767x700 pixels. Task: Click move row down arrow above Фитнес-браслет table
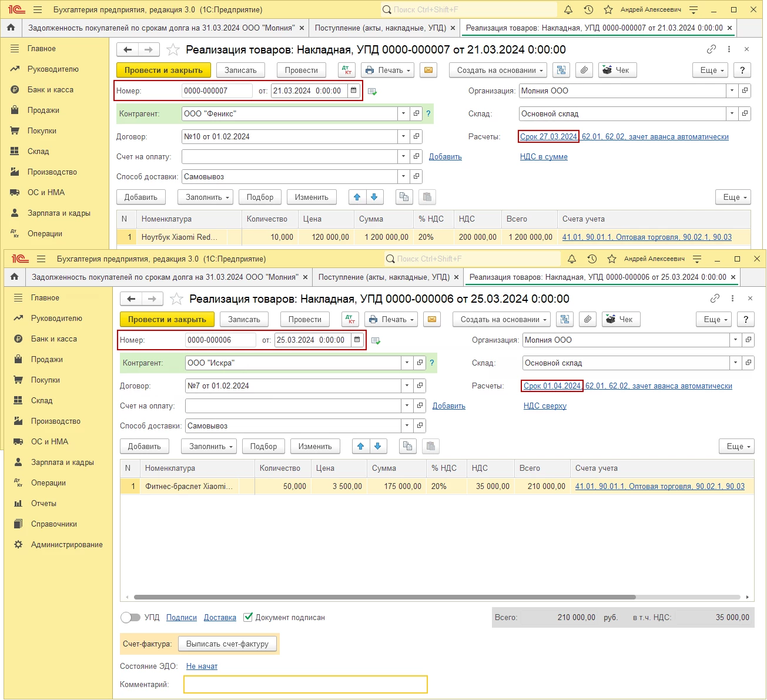377,446
